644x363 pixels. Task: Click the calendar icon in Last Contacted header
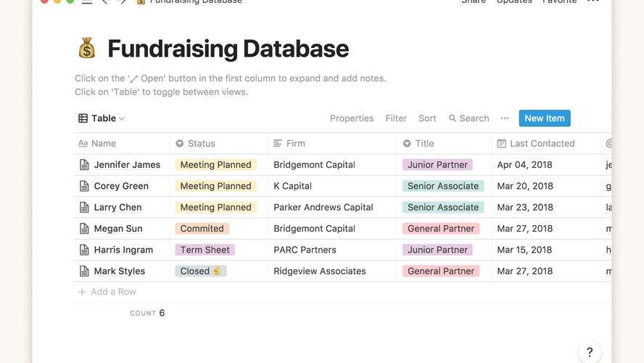(x=501, y=144)
